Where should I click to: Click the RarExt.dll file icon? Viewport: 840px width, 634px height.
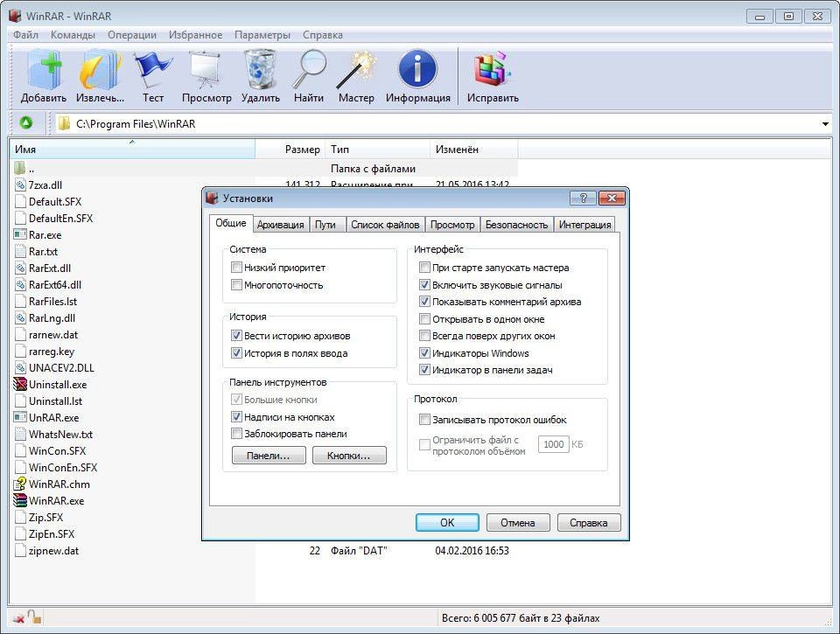pos(20,268)
